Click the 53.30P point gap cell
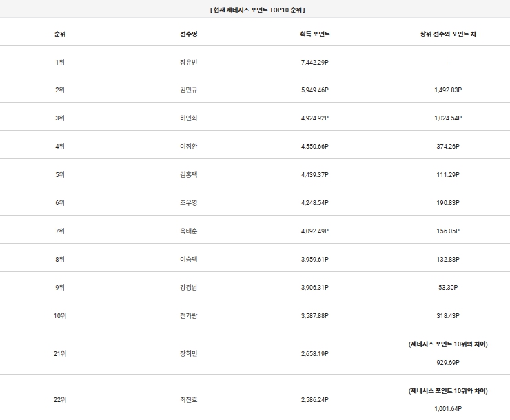Screen dimensions: 510x420 (448, 287)
